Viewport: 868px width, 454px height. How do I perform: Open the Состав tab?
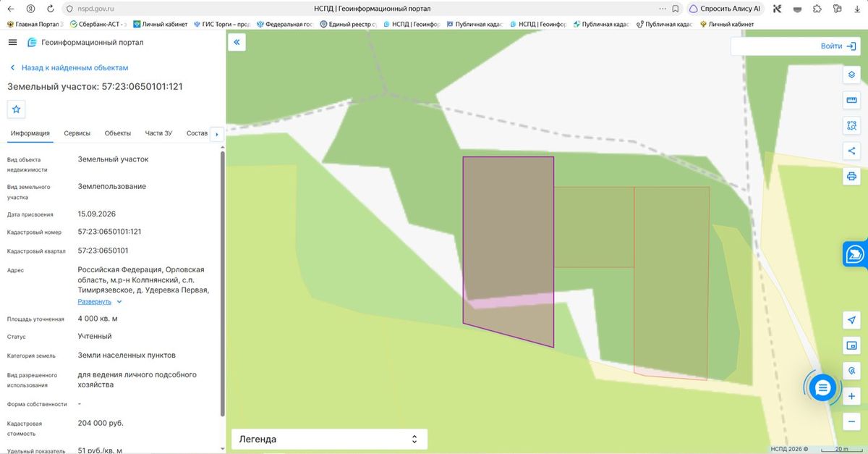pyautogui.click(x=197, y=133)
